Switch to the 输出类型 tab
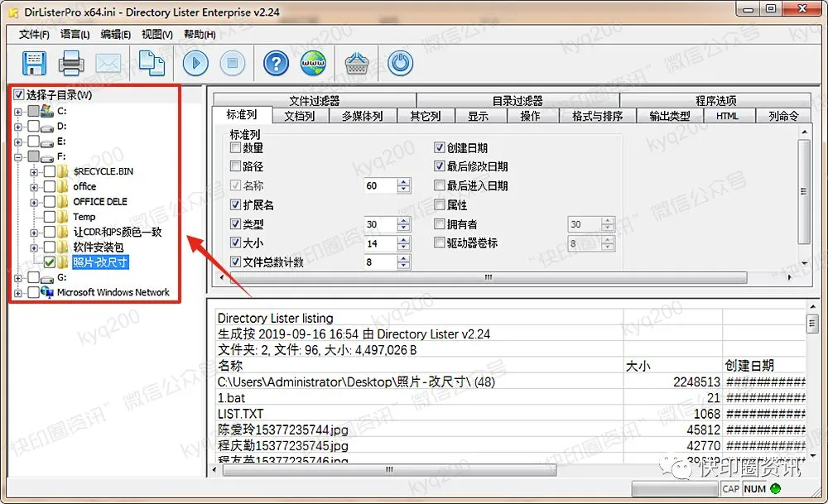The height and width of the screenshot is (504, 828). click(x=670, y=116)
